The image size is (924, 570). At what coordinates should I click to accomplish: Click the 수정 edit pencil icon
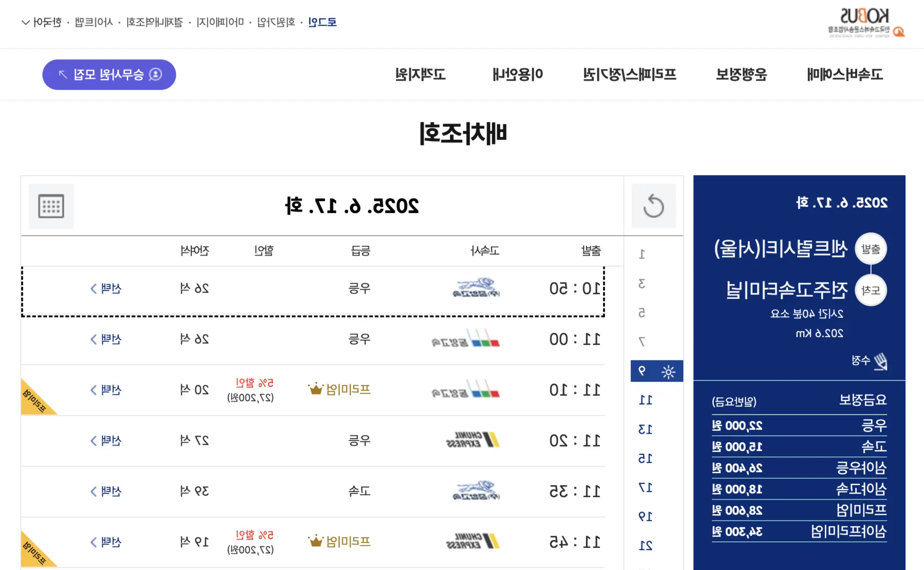coord(880,361)
